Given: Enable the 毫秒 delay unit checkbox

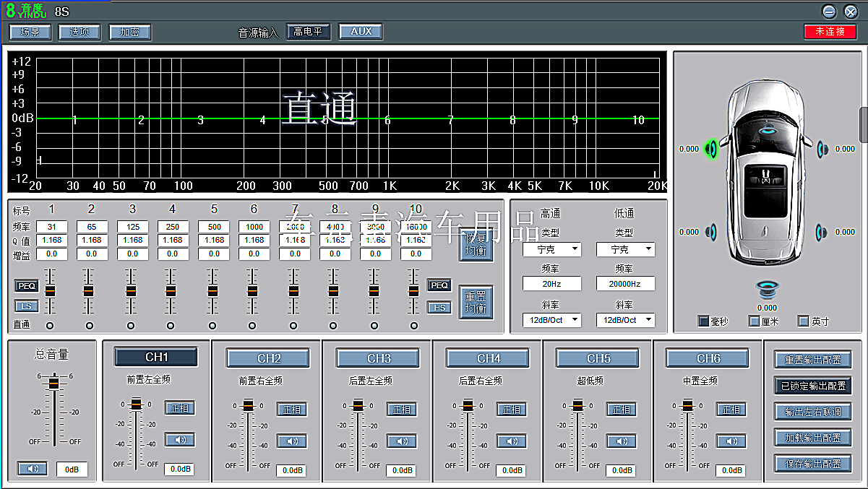Looking at the screenshot, I should pyautogui.click(x=703, y=321).
